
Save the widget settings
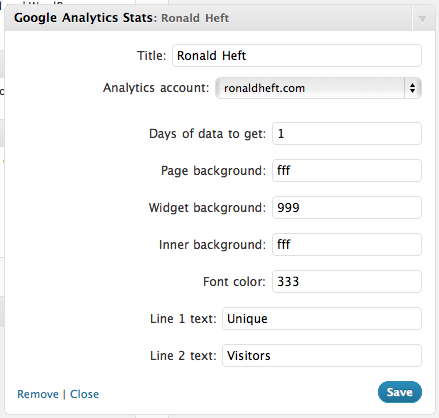click(400, 392)
